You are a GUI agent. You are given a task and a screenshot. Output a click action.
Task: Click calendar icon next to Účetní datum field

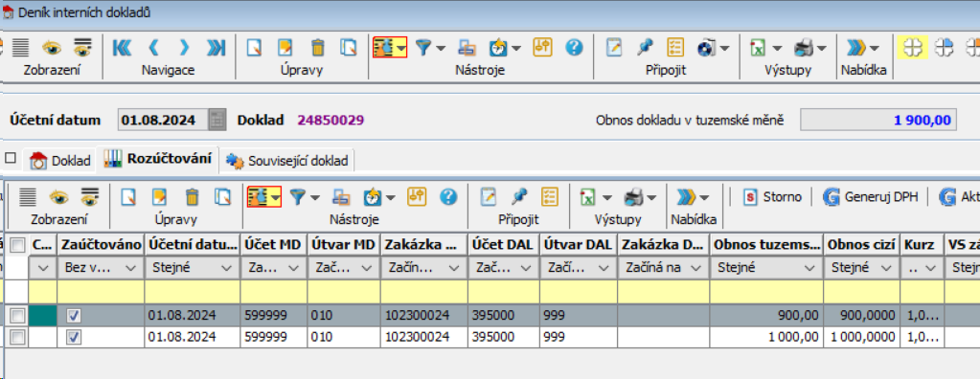coord(217,120)
